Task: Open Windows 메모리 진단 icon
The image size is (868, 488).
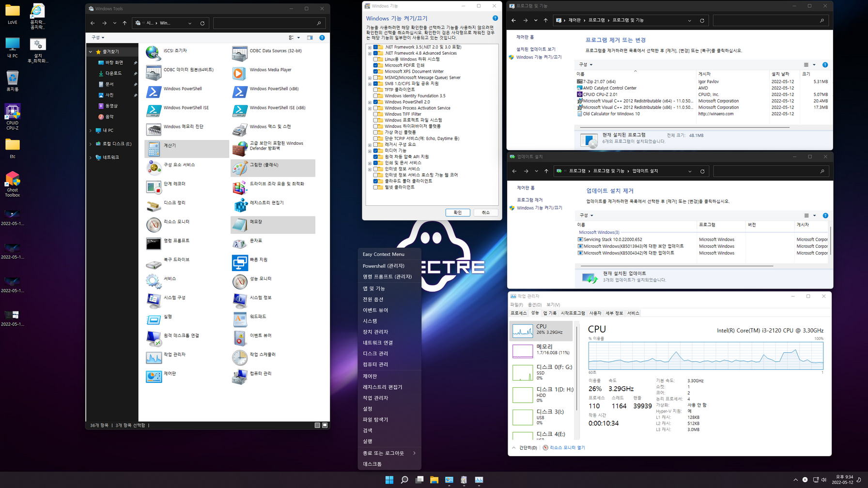Action: 154,129
